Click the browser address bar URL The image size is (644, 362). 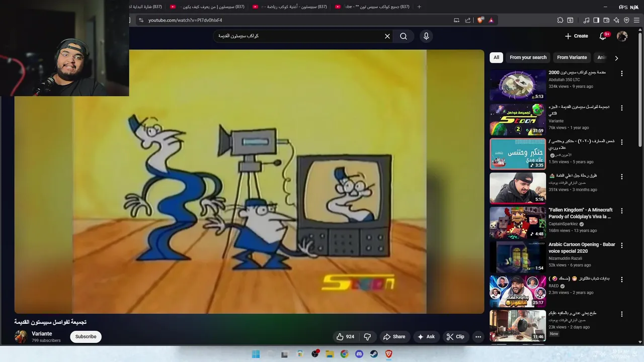point(185,20)
